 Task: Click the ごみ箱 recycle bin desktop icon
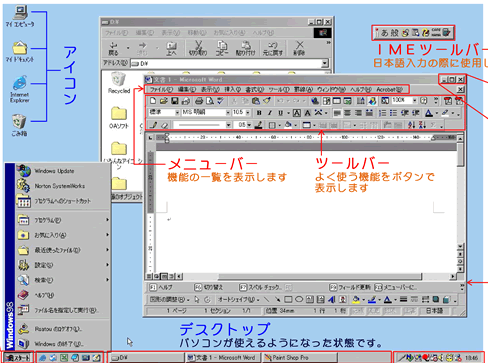tap(19, 125)
